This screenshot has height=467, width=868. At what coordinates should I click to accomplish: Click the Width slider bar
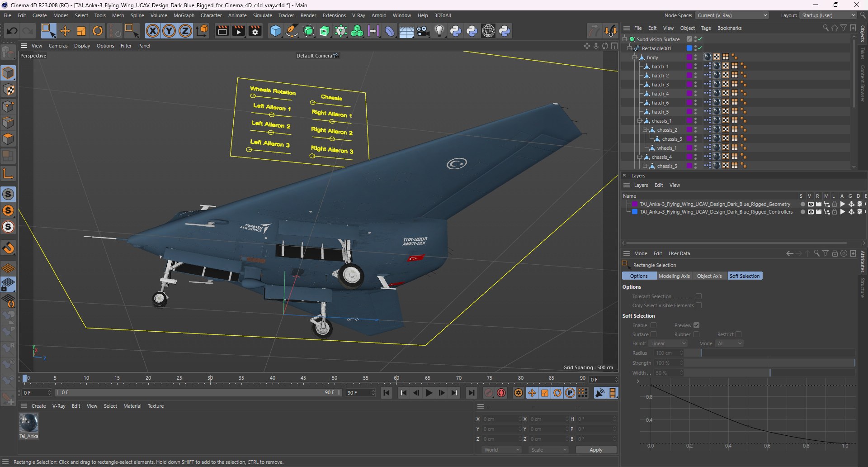(x=769, y=373)
